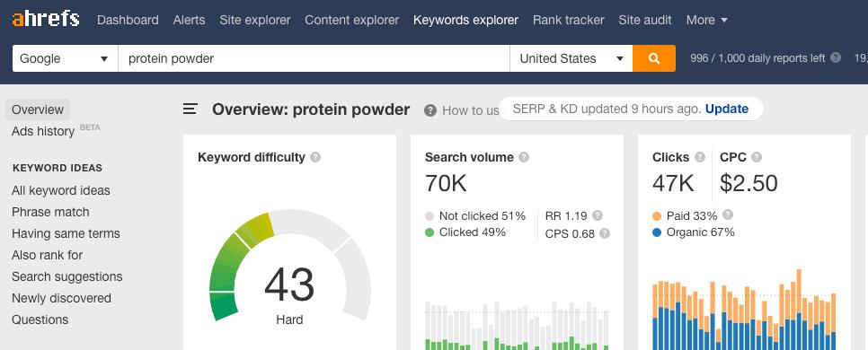Screen dimensions: 868x350
Task: Click help icon next to Search volume
Action: point(524,157)
